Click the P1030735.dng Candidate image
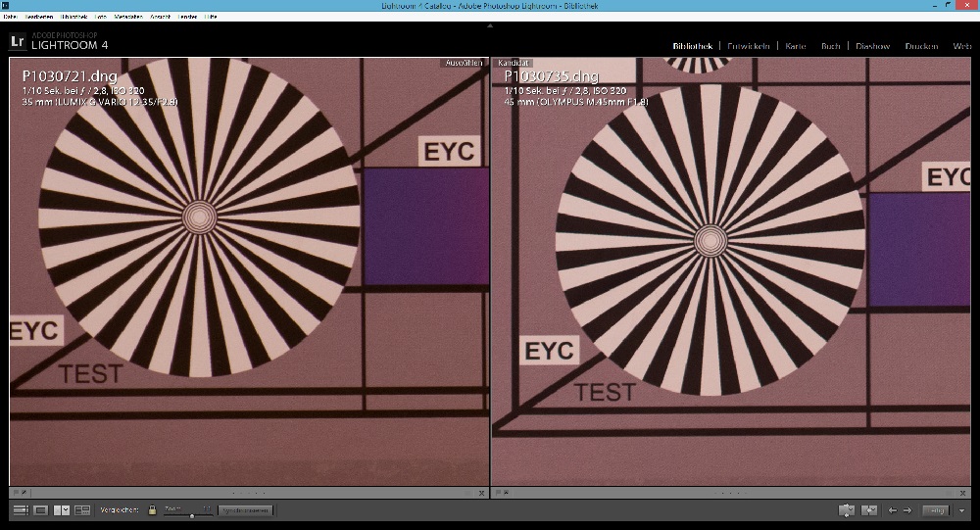Image resolution: width=980 pixels, height=530 pixels. (731, 271)
